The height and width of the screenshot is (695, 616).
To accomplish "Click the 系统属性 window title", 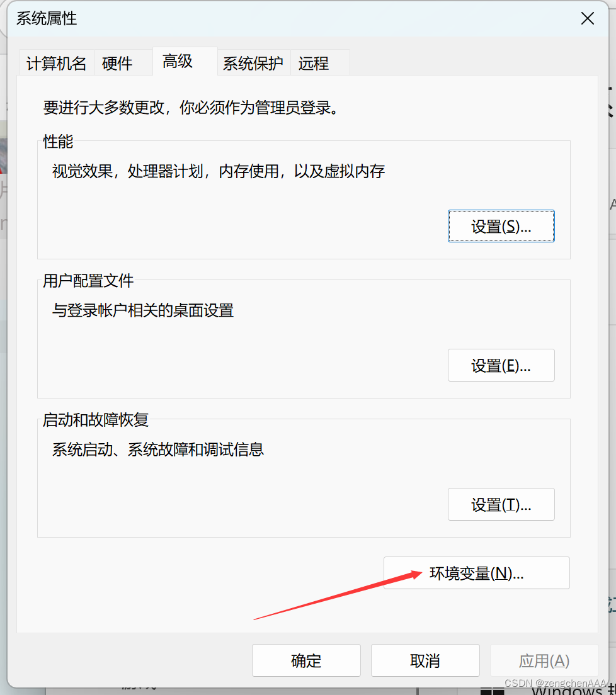I will 47,19.
